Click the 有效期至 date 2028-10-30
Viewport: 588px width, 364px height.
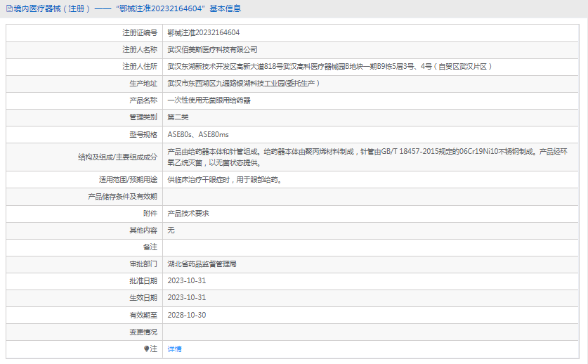point(186,315)
